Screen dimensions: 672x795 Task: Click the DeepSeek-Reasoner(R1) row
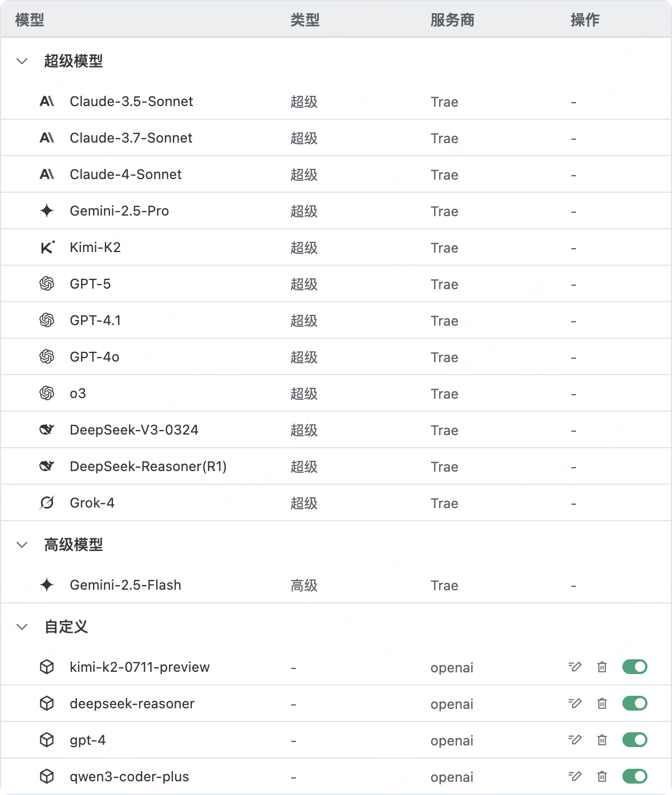336,466
